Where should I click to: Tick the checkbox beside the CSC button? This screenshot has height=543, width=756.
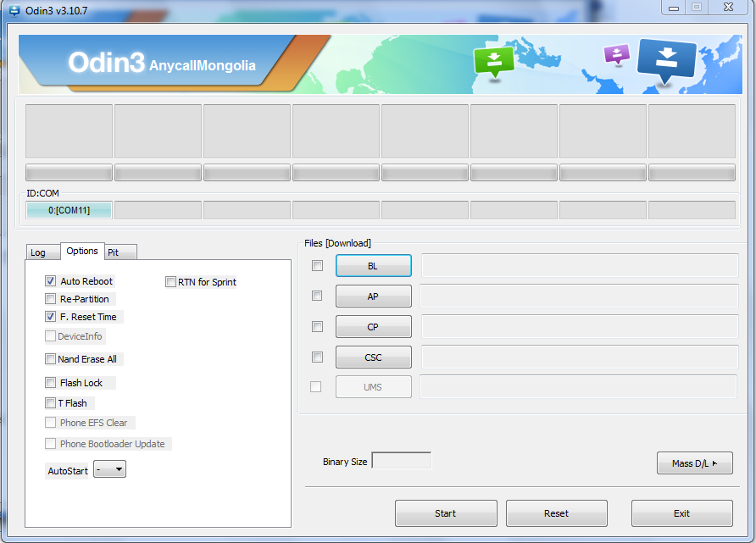coord(317,357)
